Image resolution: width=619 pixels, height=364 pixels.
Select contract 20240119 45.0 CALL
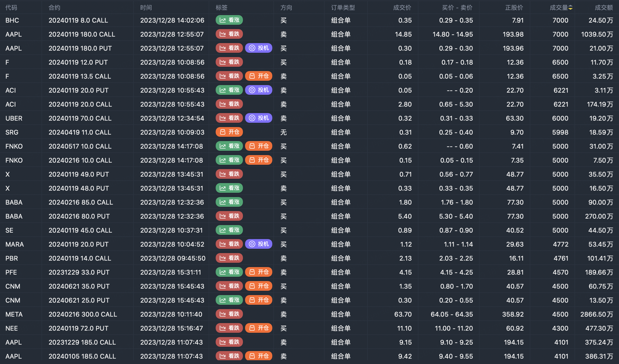(80, 230)
